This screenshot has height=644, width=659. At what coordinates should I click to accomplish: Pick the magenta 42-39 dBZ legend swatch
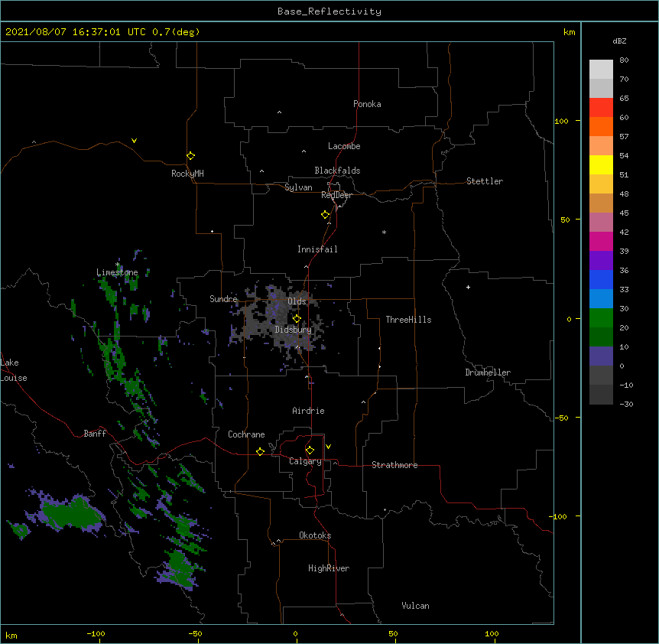coord(601,241)
